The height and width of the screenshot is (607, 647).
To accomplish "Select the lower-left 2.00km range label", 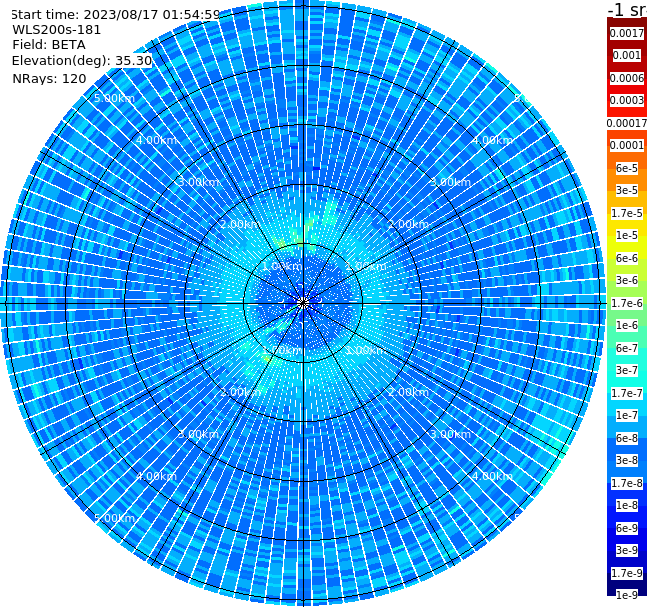I will tap(241, 392).
